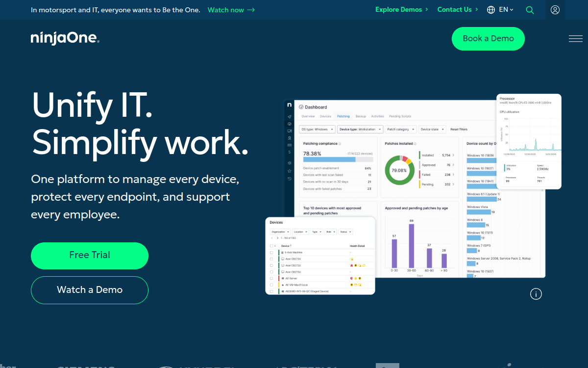The width and height of the screenshot is (588, 368).
Task: Select the AE-VM-Mac01.local checkbox
Action: pos(271,285)
